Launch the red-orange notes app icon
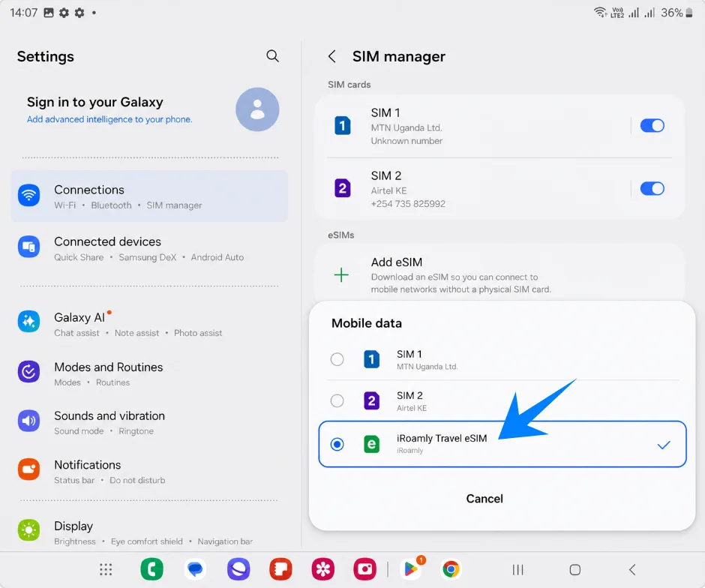 [x=281, y=569]
